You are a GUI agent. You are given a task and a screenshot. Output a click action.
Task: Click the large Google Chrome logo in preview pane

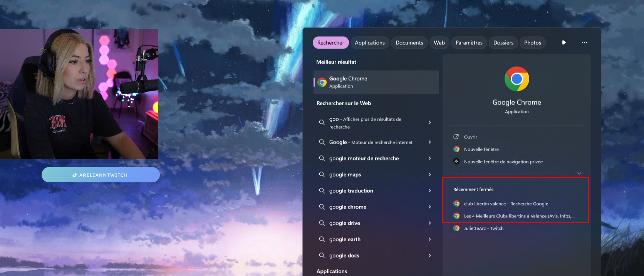click(517, 79)
